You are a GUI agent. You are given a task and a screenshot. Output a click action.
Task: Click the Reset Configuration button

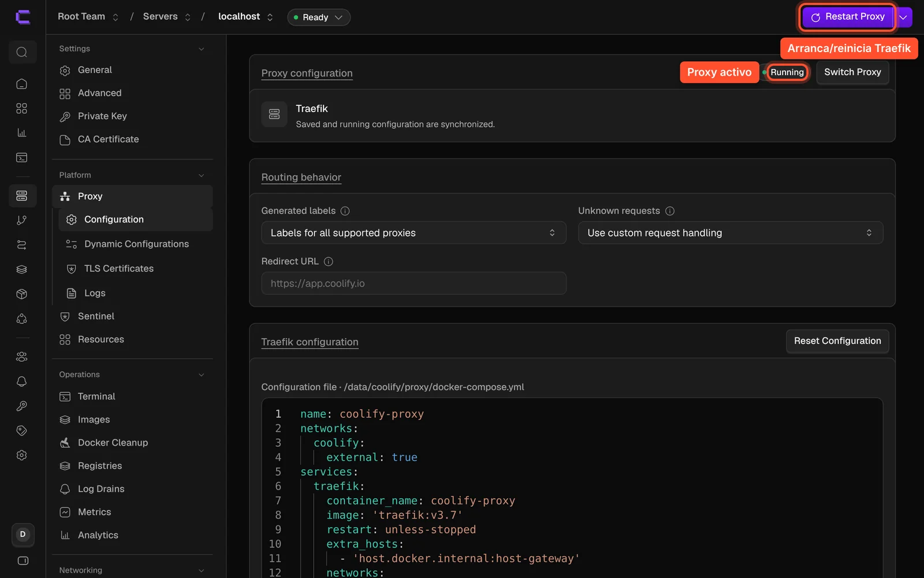[837, 341]
